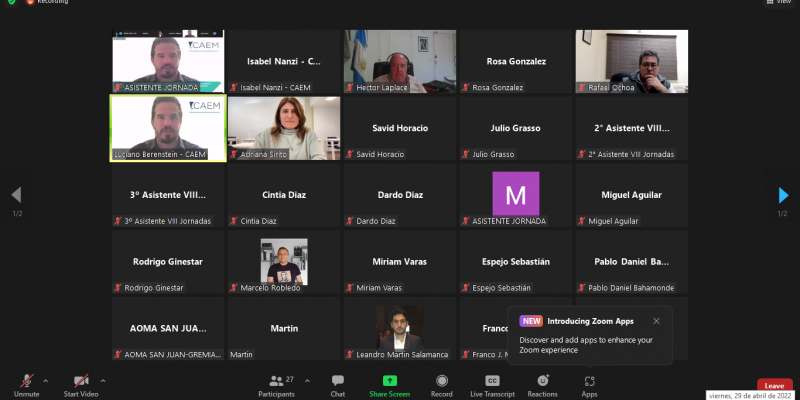Image resolution: width=800 pixels, height=400 pixels.
Task: Expand audio options arrow next to Unmute
Action: (45, 381)
